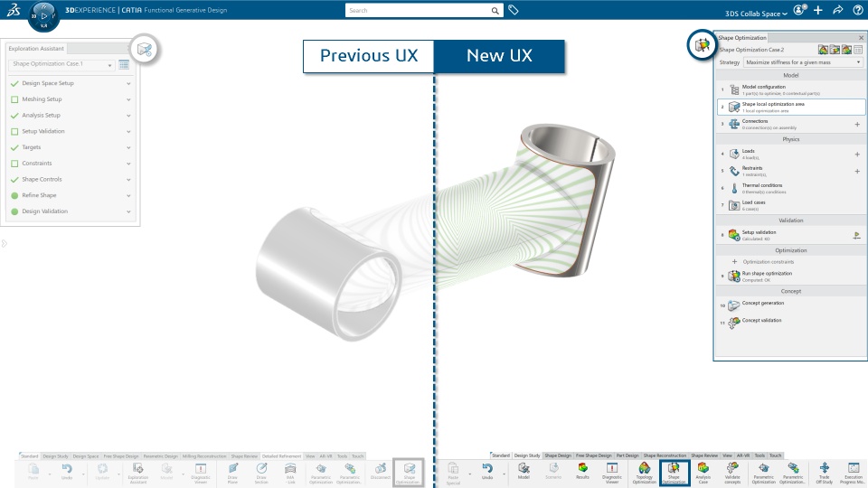
Task: Open the 3DS Collab Space dropdown
Action: pyautogui.click(x=756, y=14)
